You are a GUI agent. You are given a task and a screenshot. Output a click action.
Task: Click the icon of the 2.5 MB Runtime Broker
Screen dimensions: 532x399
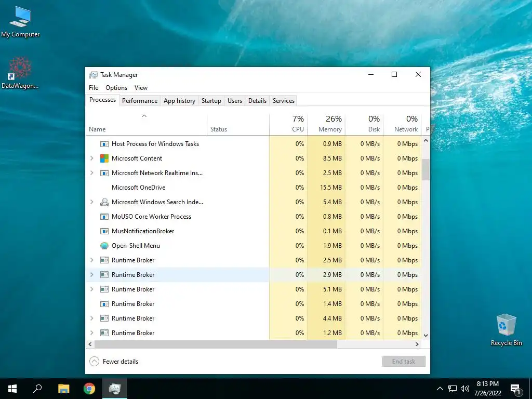[104, 260]
